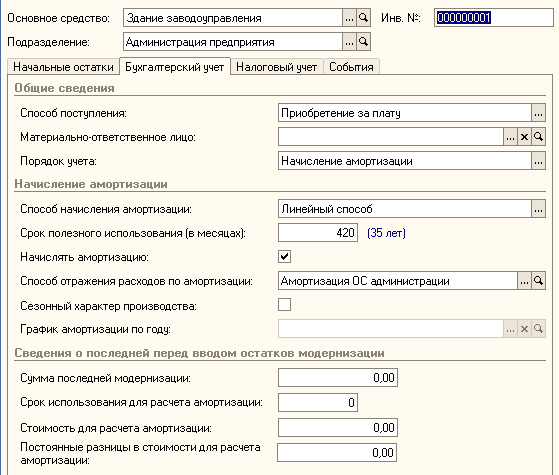
Task: Clear the Материально-ответственное лицо field with X
Action: pyautogui.click(x=524, y=137)
